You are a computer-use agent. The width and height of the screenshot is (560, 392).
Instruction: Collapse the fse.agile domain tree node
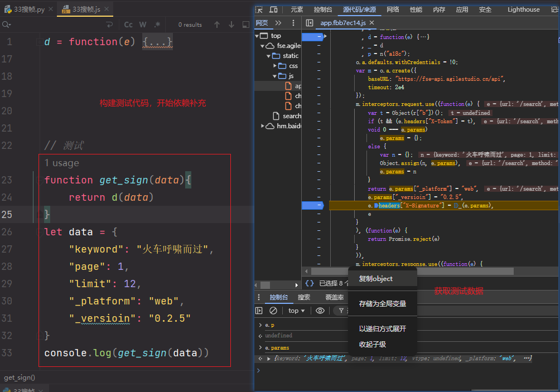pos(263,46)
